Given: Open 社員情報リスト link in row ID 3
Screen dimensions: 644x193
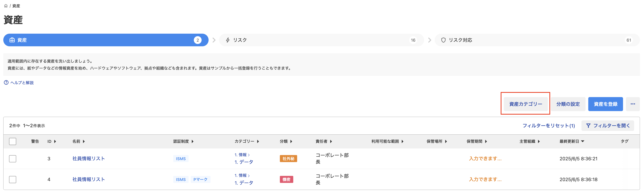Looking at the screenshot, I should click(x=89, y=159).
